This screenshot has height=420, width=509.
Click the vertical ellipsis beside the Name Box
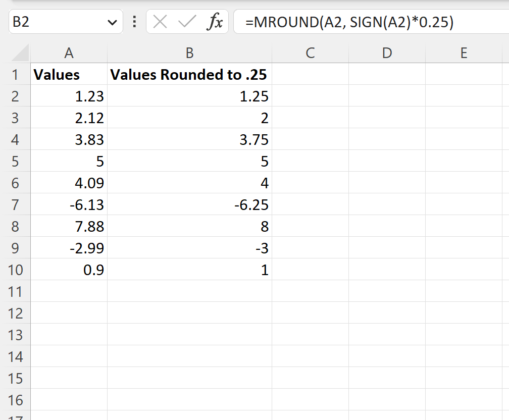pyautogui.click(x=133, y=22)
